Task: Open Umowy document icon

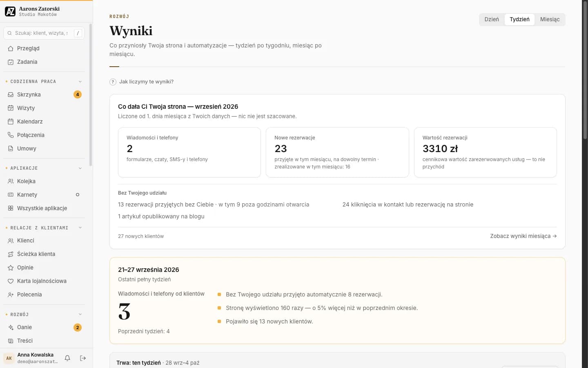Action: (11, 148)
